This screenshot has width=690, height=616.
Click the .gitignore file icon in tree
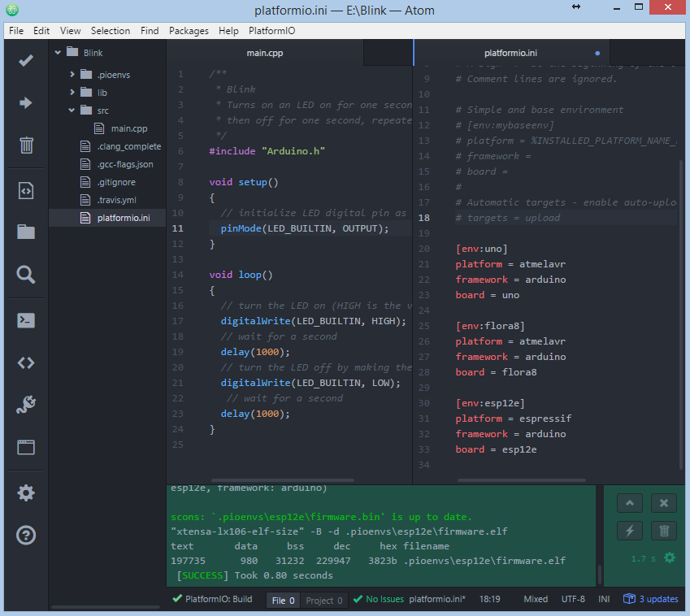click(85, 182)
